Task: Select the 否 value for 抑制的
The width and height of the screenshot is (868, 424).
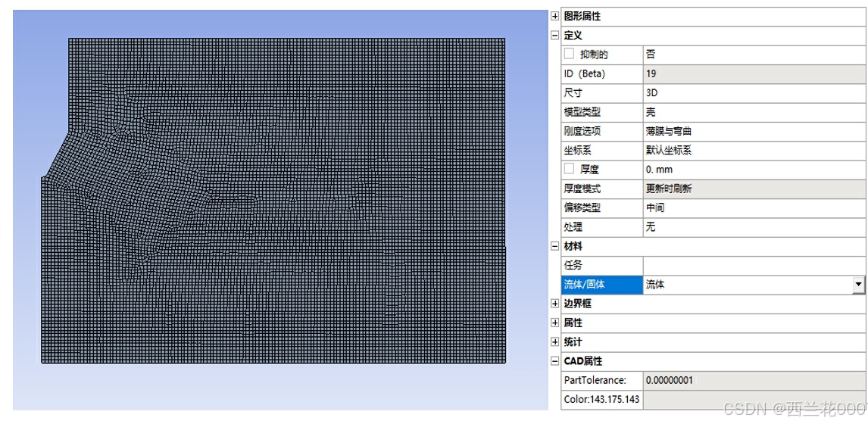Action: click(754, 55)
